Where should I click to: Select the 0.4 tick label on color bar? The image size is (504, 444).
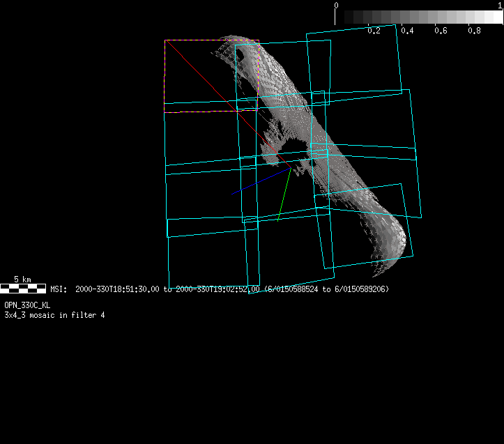pyautogui.click(x=407, y=31)
